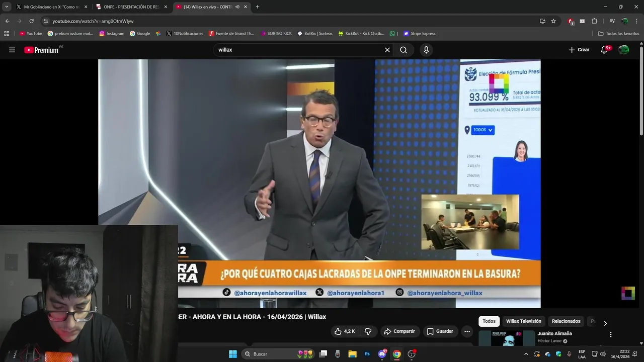Open the Windows Start menu
This screenshot has width=644, height=362.
coord(233,354)
